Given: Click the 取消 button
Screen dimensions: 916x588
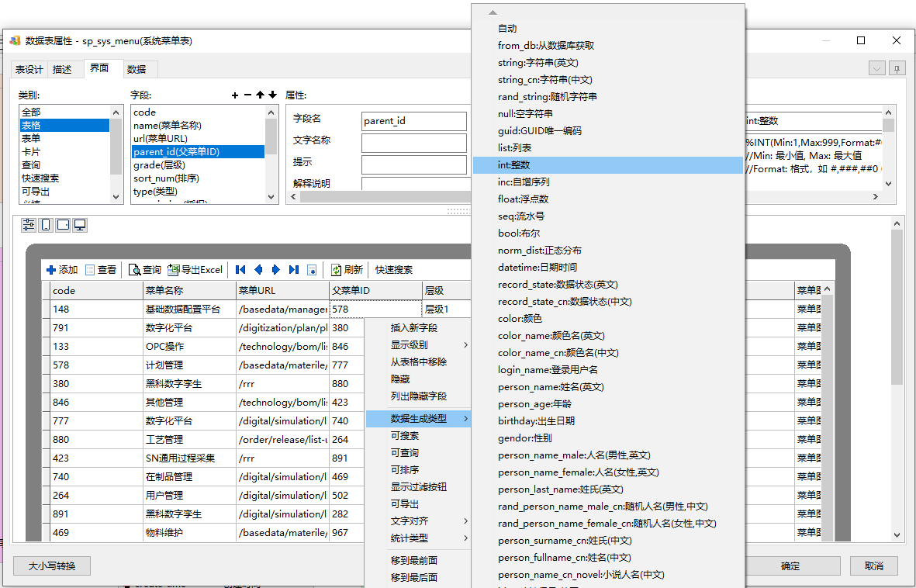Looking at the screenshot, I should click(874, 566).
